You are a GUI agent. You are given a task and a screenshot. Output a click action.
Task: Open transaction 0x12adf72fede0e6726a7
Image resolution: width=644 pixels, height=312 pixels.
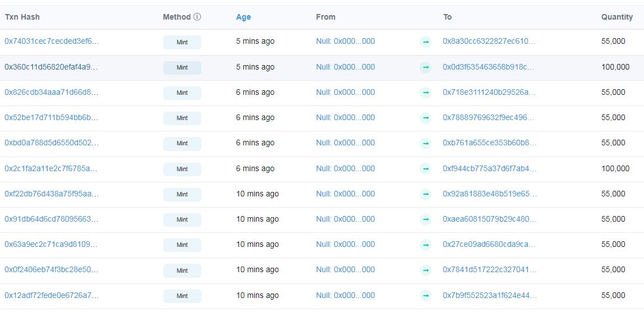pyautogui.click(x=52, y=295)
